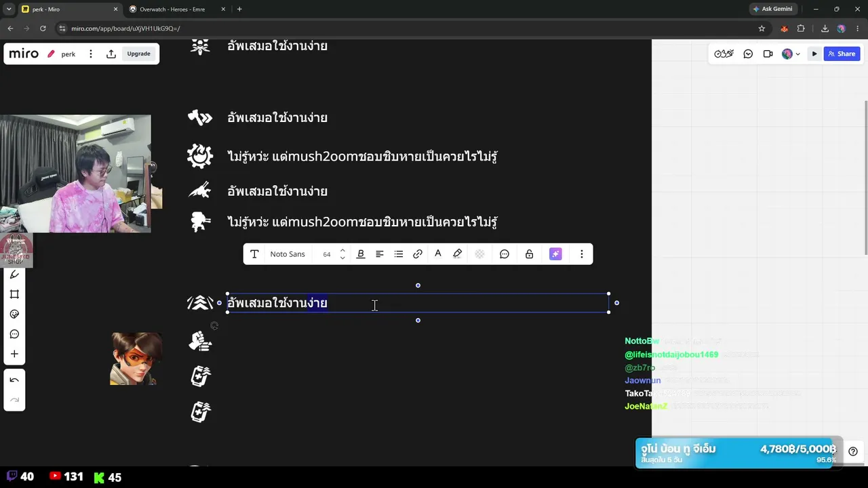The width and height of the screenshot is (868, 488).
Task: Lock the selected text object
Action: point(529,254)
